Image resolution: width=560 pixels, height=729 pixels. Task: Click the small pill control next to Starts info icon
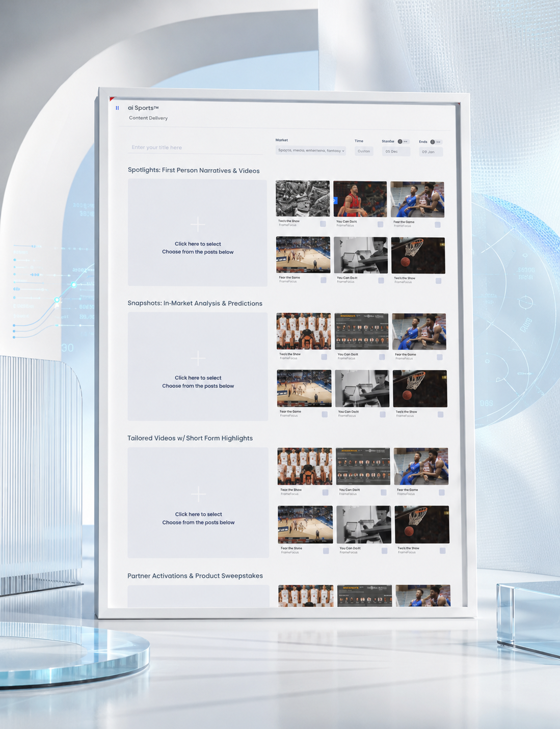(406, 142)
